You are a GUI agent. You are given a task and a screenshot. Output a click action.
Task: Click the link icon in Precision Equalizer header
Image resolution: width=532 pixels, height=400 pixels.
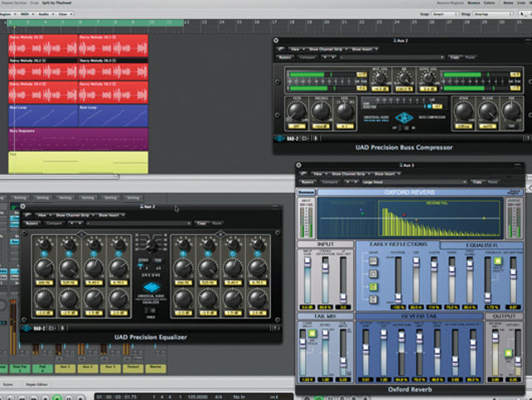[x=27, y=215]
